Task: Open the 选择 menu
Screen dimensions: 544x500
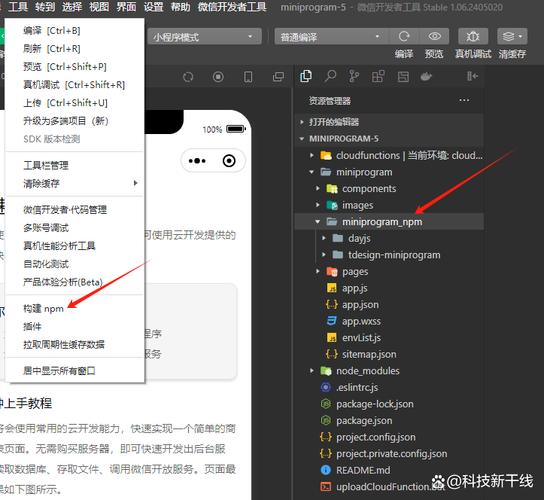Action: coord(72,7)
